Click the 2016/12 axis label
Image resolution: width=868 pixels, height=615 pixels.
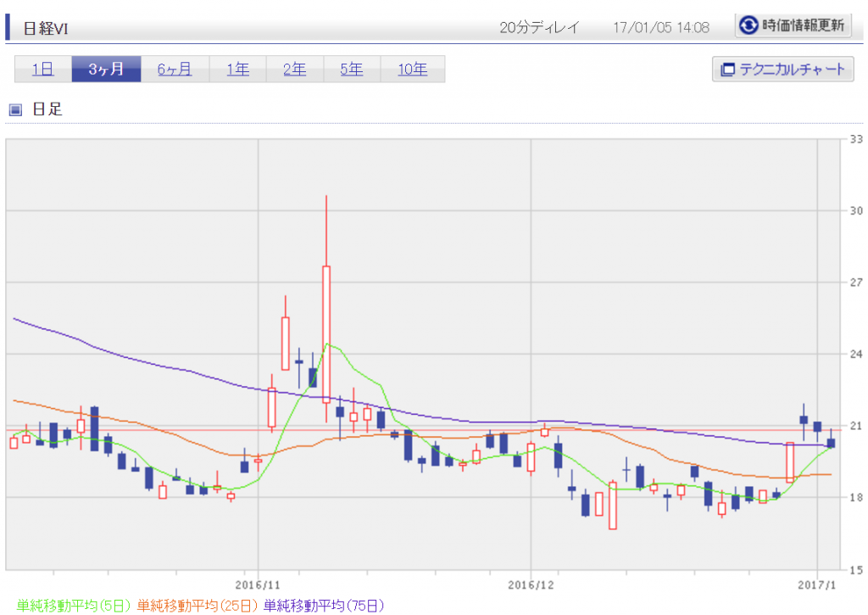531,584
